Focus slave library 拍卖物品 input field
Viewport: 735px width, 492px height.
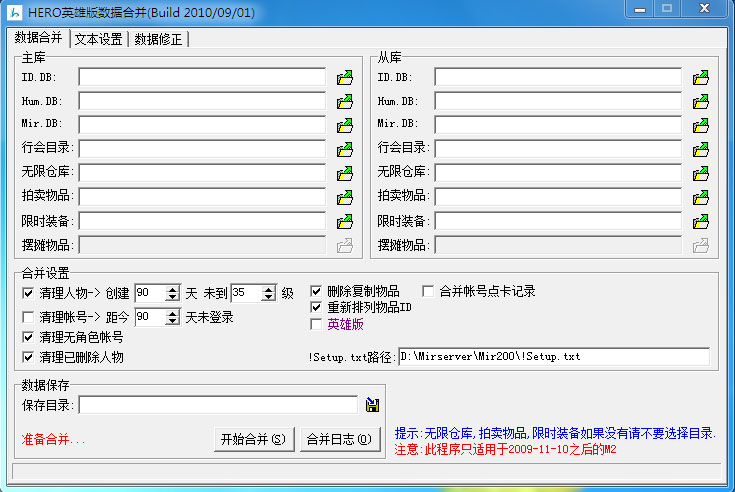(x=558, y=197)
